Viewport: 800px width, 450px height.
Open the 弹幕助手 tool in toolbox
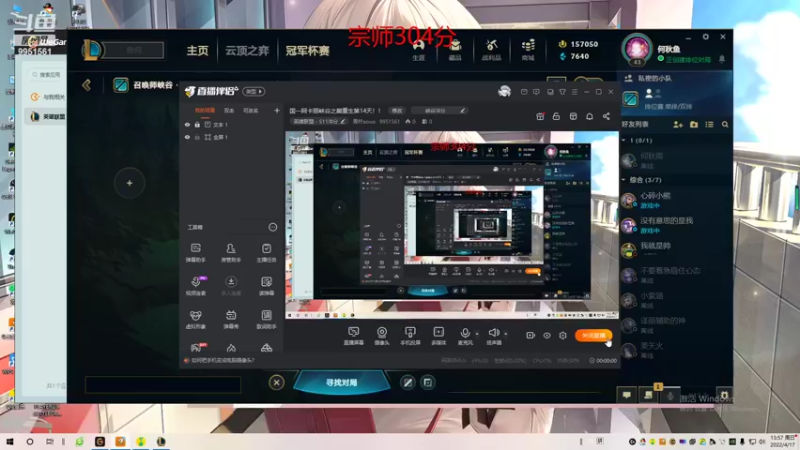pos(195,252)
